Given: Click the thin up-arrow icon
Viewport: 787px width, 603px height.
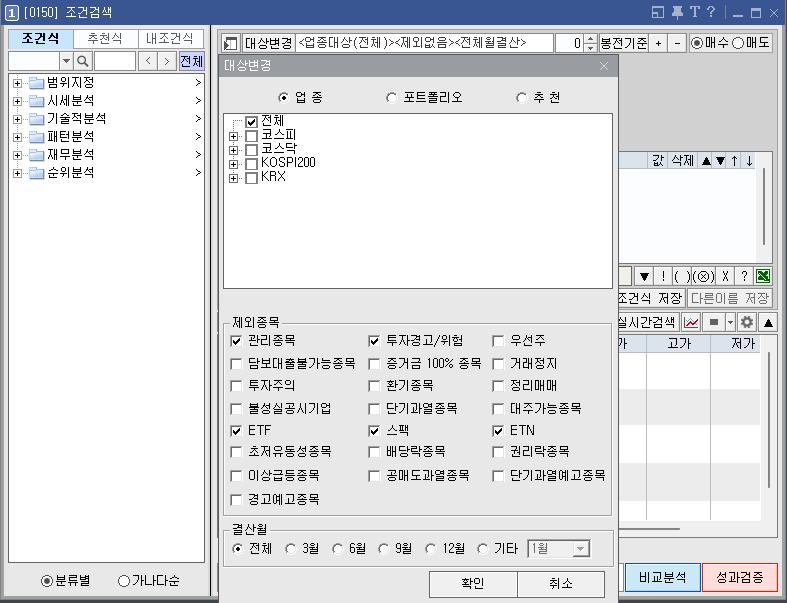Looking at the screenshot, I should click(735, 161).
